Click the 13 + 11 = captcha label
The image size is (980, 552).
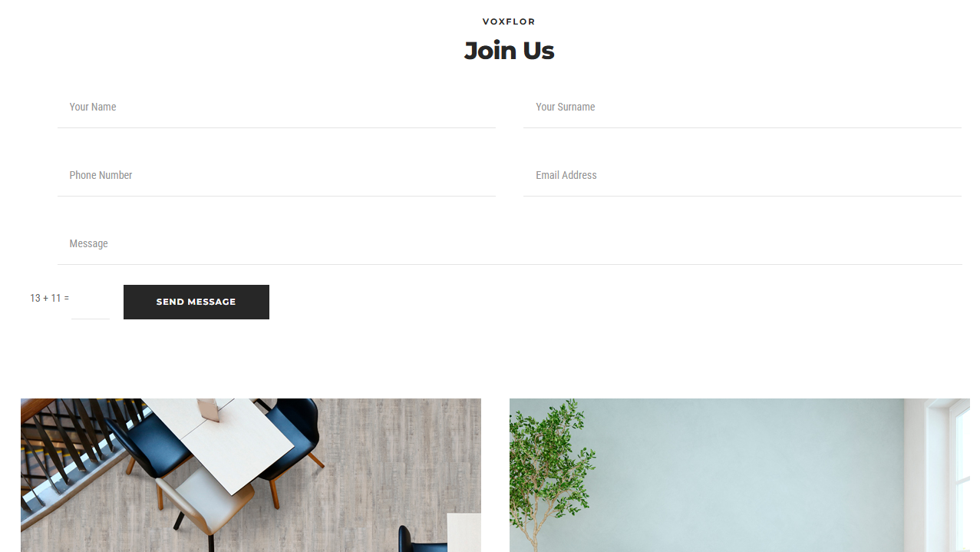coord(49,298)
